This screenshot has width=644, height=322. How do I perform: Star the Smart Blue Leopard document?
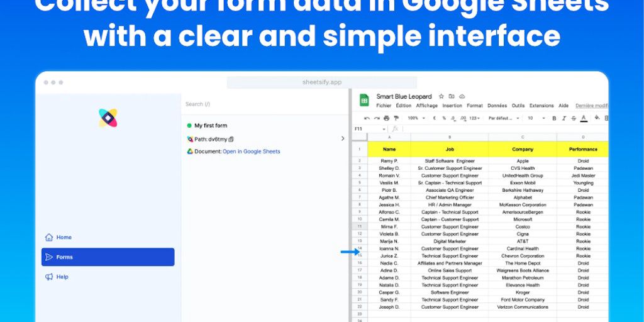pyautogui.click(x=441, y=96)
